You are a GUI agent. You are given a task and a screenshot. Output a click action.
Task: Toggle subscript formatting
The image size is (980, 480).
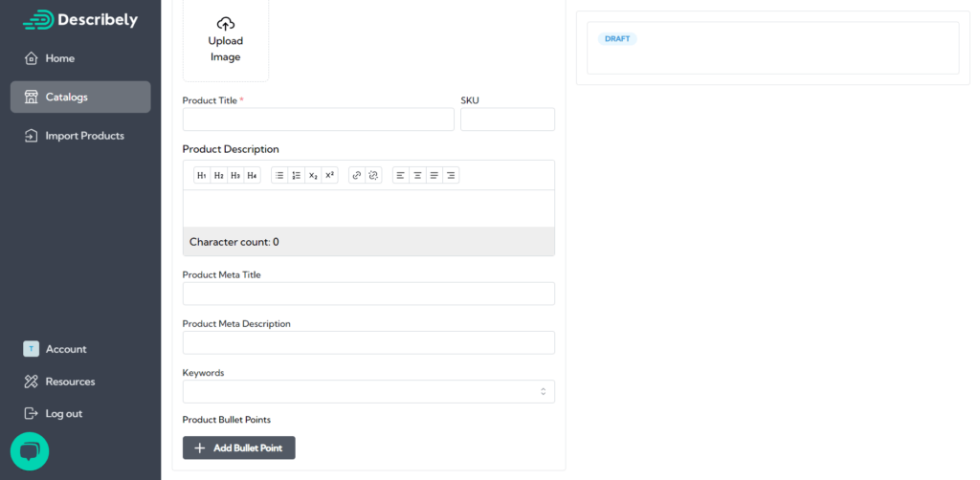(x=313, y=175)
